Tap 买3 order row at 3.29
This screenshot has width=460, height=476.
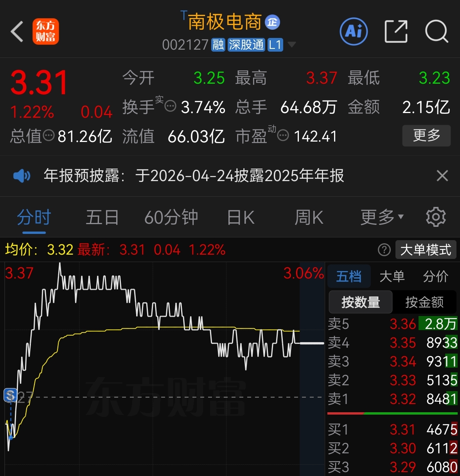392,467
